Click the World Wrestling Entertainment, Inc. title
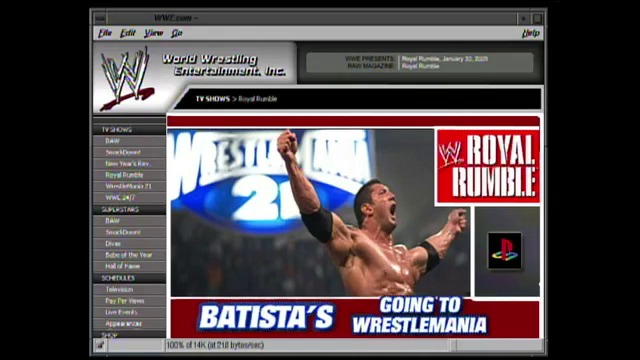The width and height of the screenshot is (640, 360). point(224,65)
